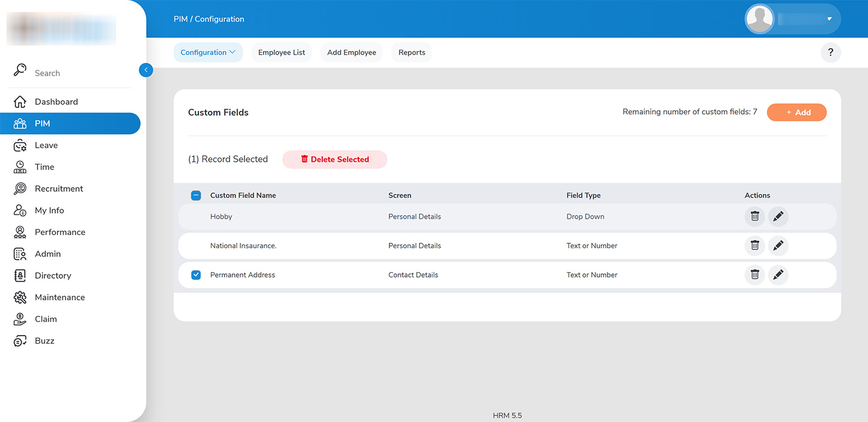Open Recruitment from the sidebar
868x422 pixels.
point(59,189)
